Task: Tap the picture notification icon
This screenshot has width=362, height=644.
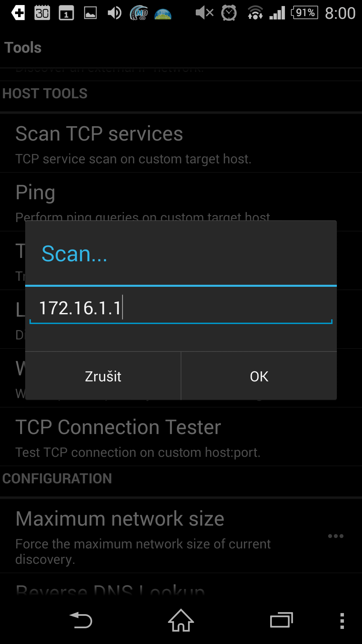Action: [90, 13]
